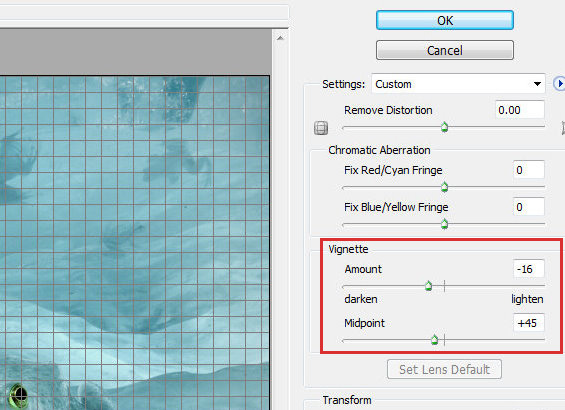The image size is (565, 410).
Task: Click the Fix Red/Cyan Fringe slider handle
Action: tap(444, 187)
